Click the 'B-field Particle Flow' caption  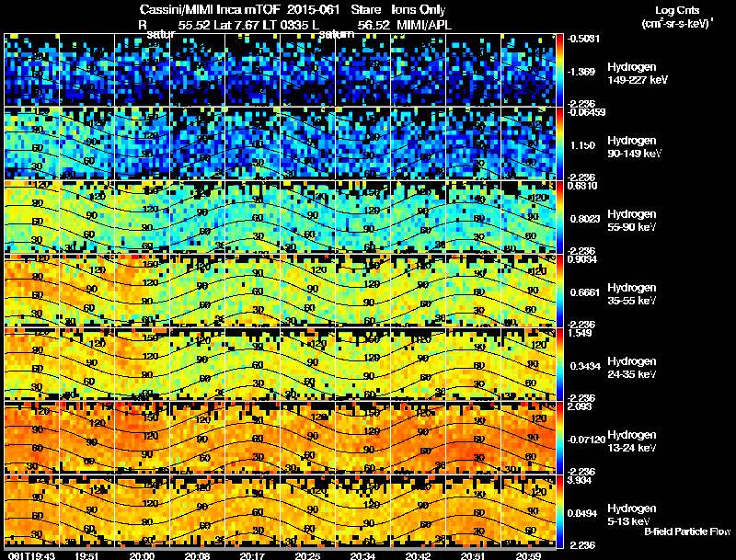coord(687,531)
